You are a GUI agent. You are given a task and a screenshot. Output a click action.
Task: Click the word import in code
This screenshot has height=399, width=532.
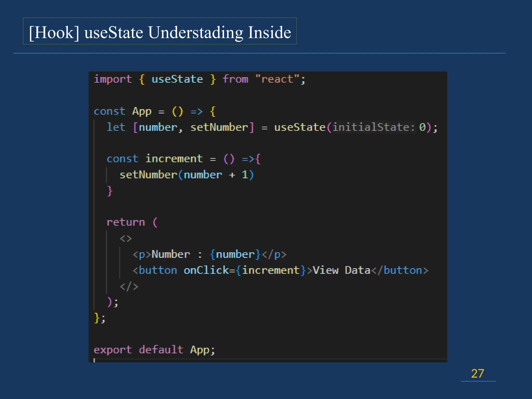[x=113, y=79]
